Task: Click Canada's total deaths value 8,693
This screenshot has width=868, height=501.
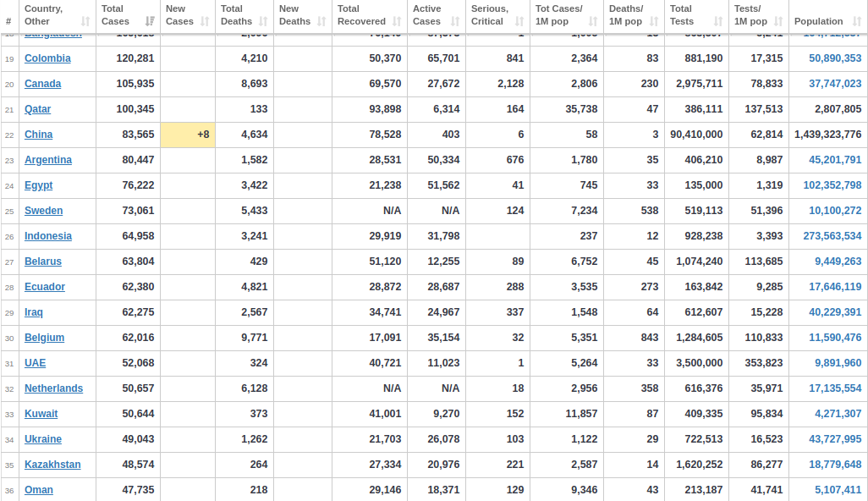Action: [x=254, y=84]
